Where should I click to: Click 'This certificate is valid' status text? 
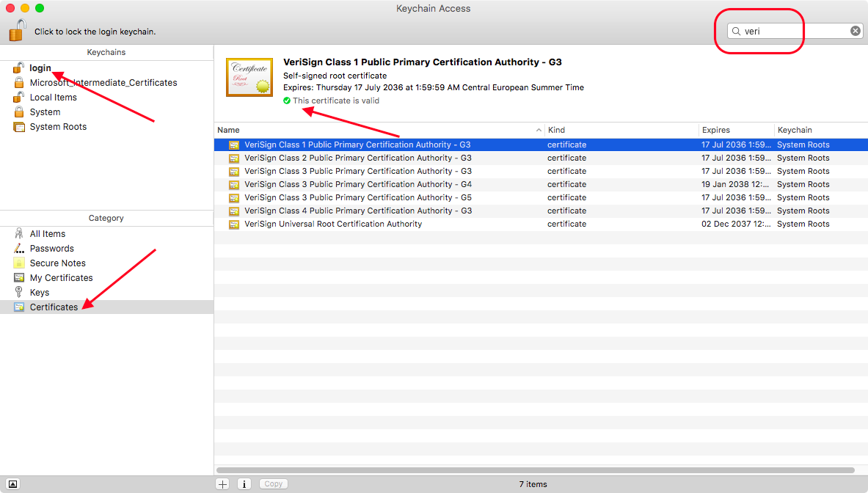tap(336, 101)
